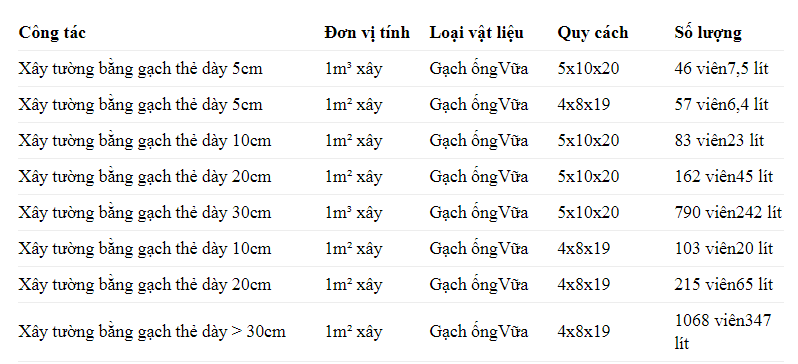
Task: Click the 'Đơn vị tính' column header
Action: [x=367, y=33]
